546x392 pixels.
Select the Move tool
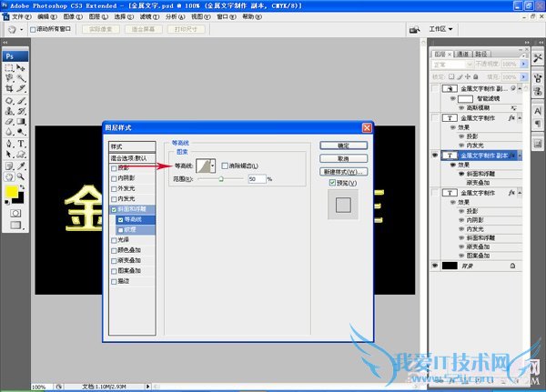tap(21, 67)
